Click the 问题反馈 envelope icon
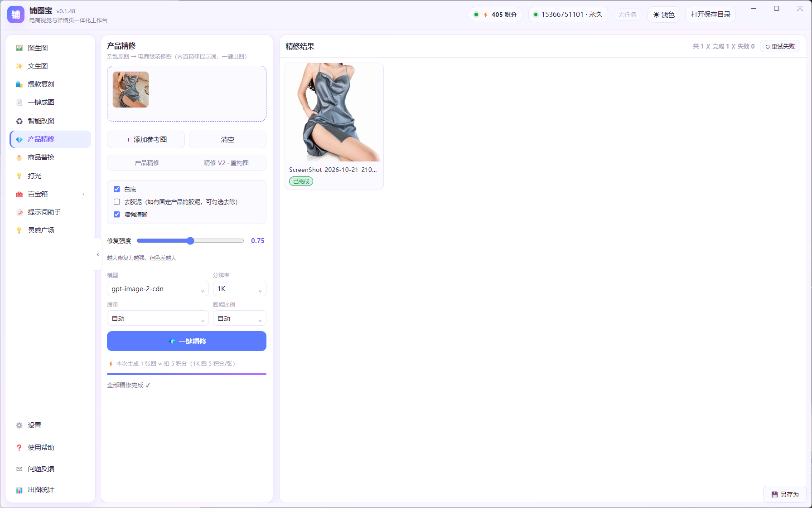The height and width of the screenshot is (508, 812). click(x=19, y=469)
